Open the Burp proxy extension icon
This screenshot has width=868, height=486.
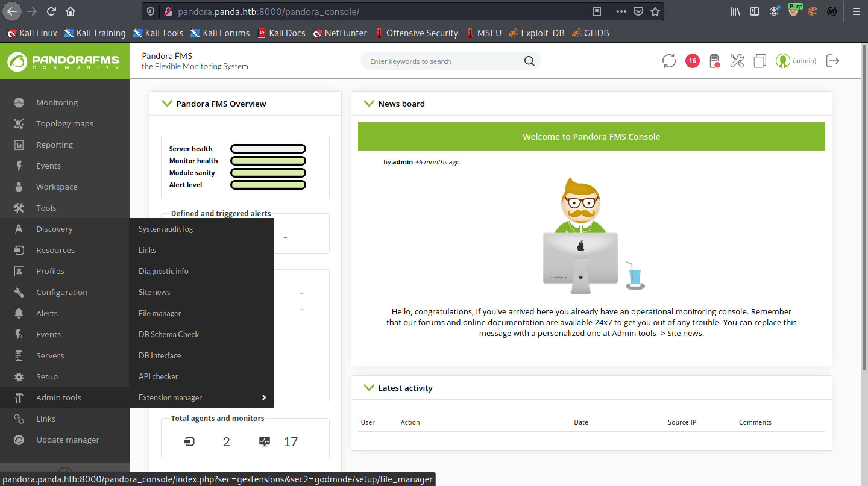(x=794, y=11)
